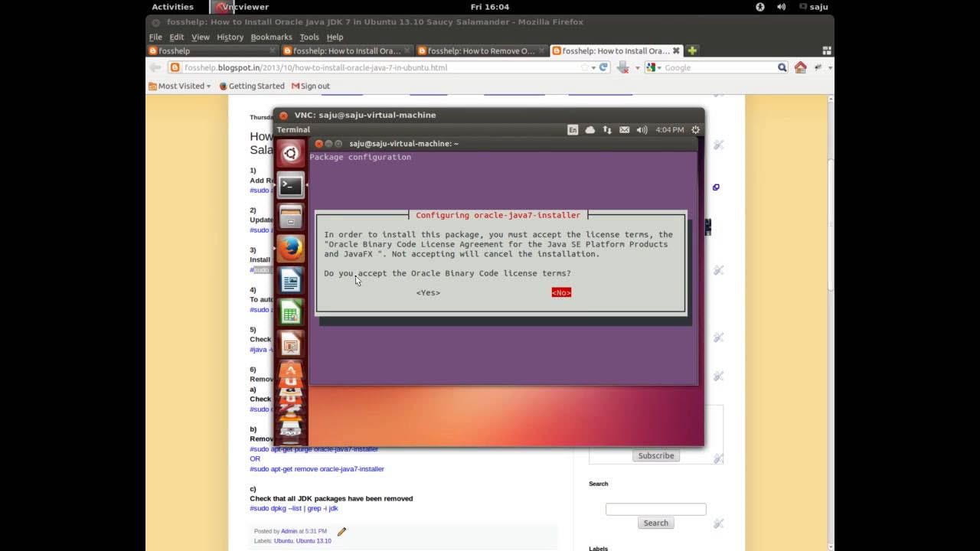Bookmark this page with star icon
The height and width of the screenshot is (551, 980).
[584, 67]
